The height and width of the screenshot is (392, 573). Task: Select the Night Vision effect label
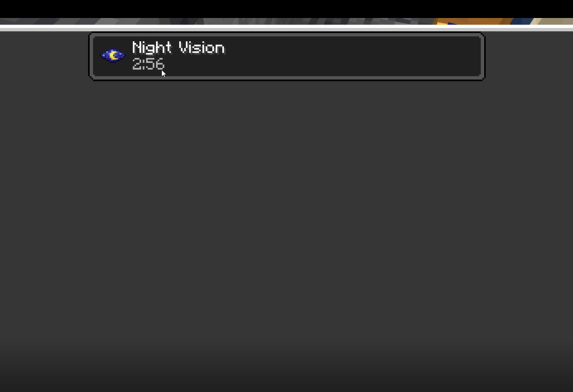point(178,48)
